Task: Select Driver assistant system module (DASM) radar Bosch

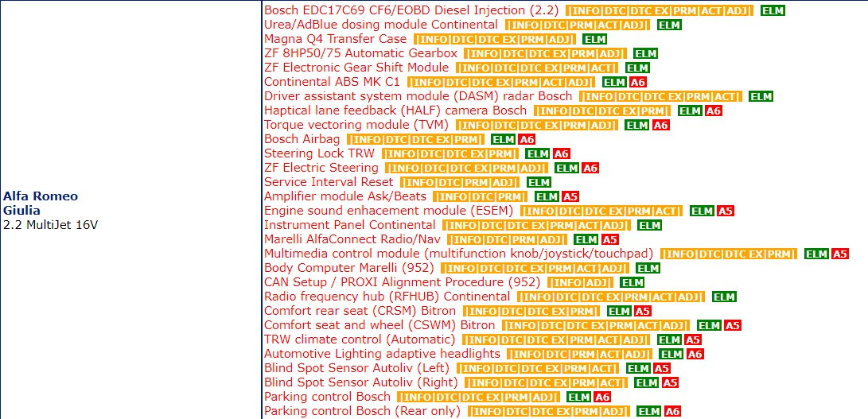Action: (x=418, y=96)
